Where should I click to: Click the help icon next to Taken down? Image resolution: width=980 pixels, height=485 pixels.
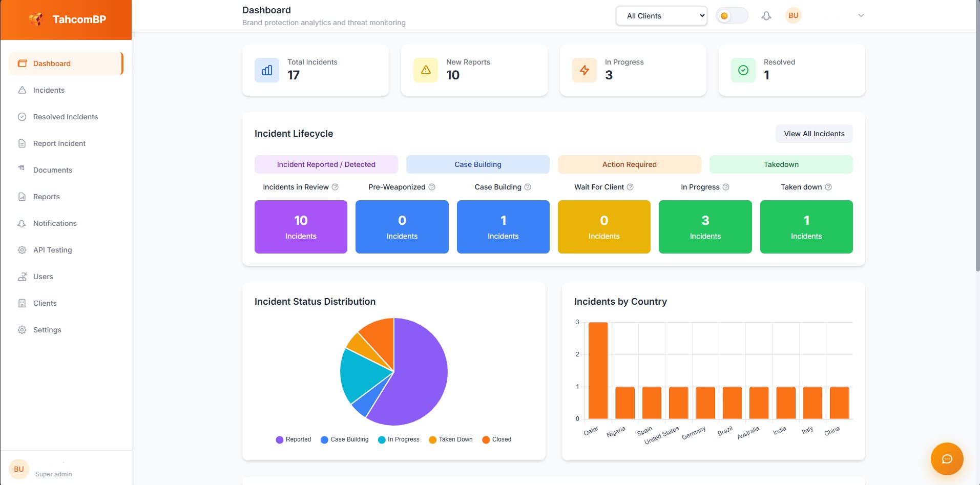click(x=828, y=187)
